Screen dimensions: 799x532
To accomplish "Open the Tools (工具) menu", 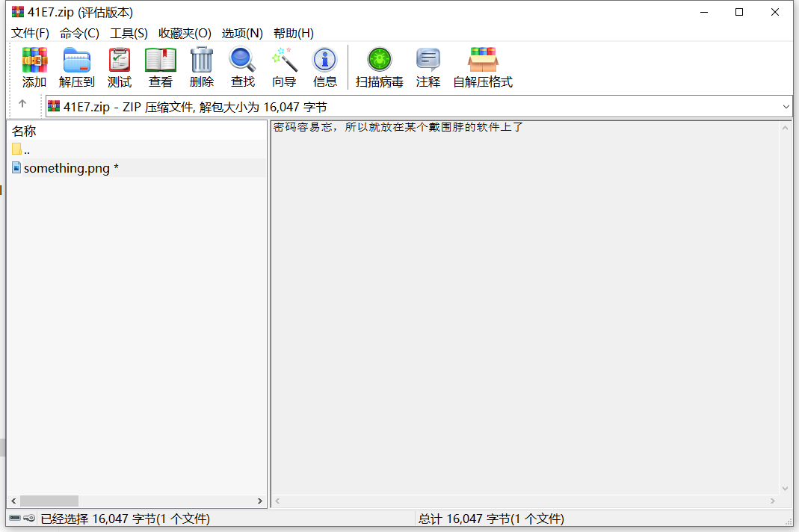I will (x=129, y=33).
